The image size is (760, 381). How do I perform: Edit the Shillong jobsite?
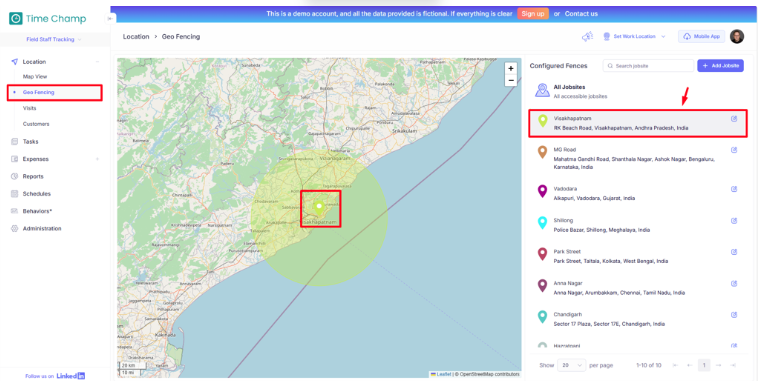734,221
